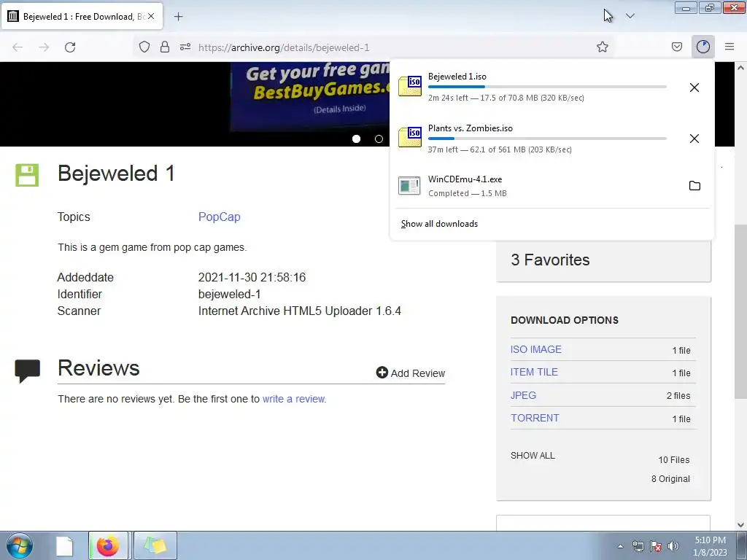This screenshot has width=747, height=560.
Task: Click the 10 Files count text
Action: pos(673,460)
